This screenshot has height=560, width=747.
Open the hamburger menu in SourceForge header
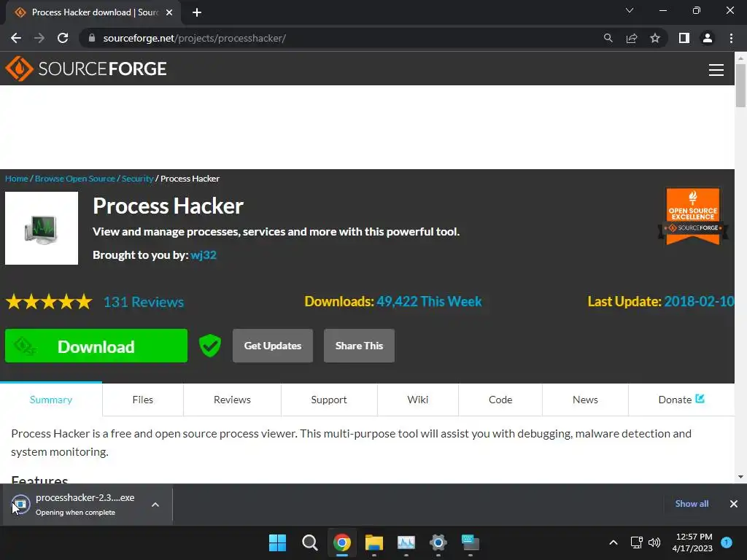pos(716,69)
